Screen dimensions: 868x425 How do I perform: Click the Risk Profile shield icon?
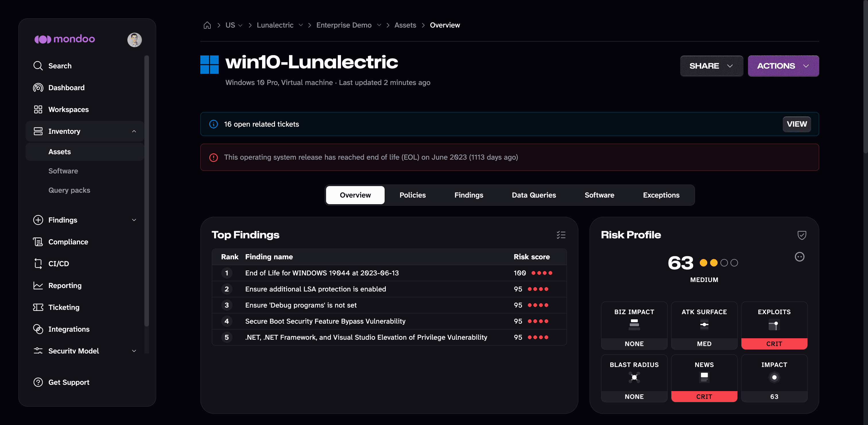802,235
